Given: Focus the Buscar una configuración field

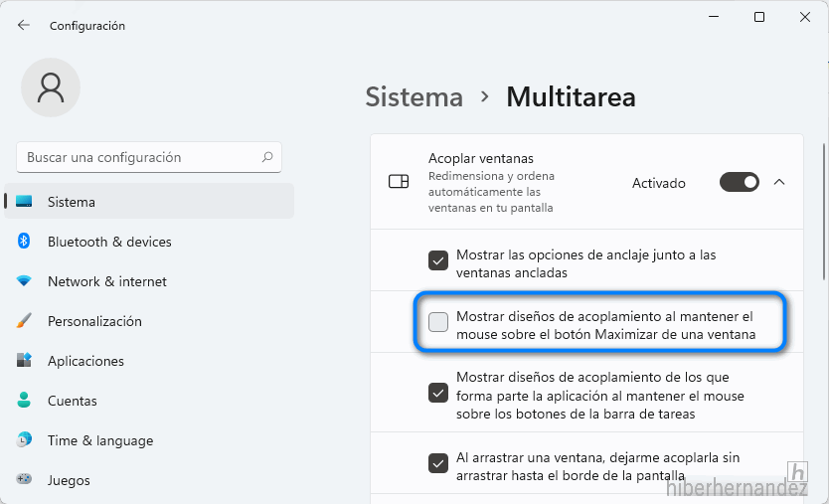Looking at the screenshot, I should click(149, 157).
